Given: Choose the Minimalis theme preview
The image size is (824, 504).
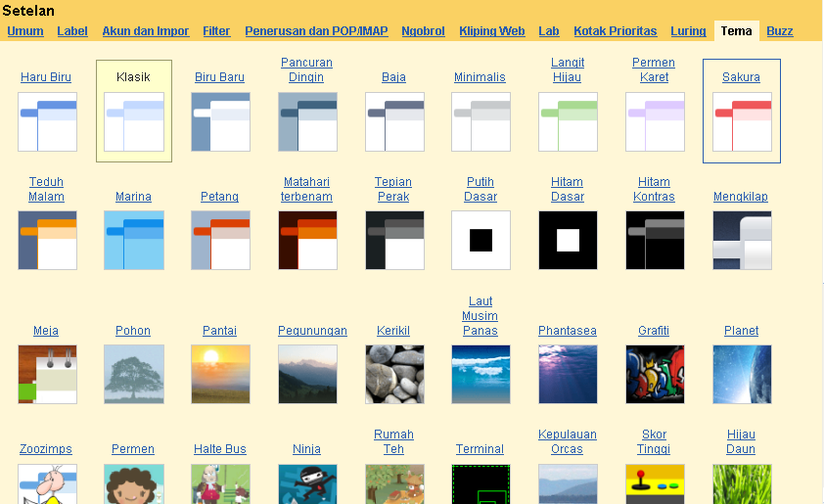Looking at the screenshot, I should [481, 122].
